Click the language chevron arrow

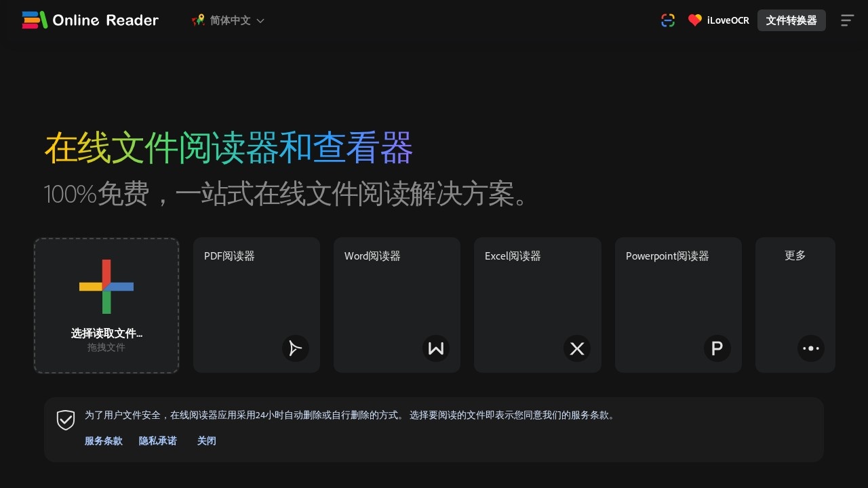pos(260,21)
